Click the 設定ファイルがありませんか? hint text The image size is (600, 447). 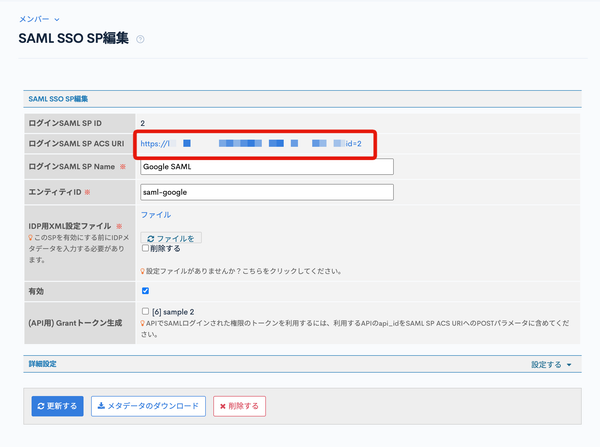coord(243,271)
